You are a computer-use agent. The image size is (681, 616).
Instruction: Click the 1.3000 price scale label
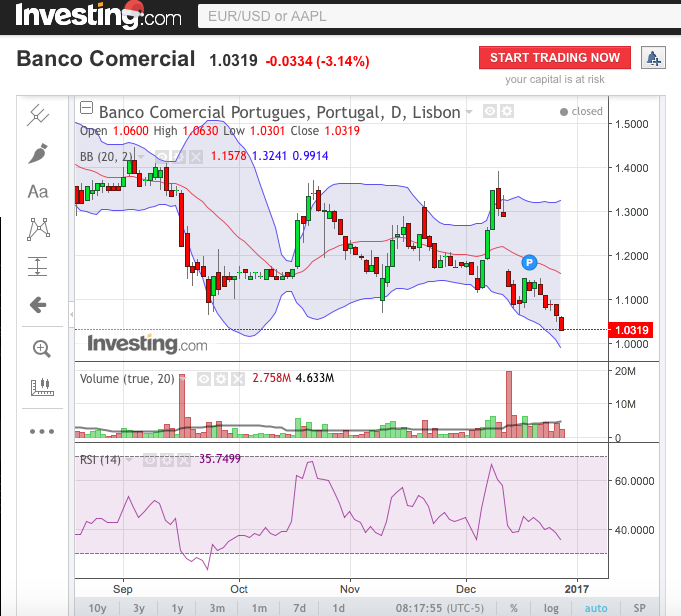631,212
